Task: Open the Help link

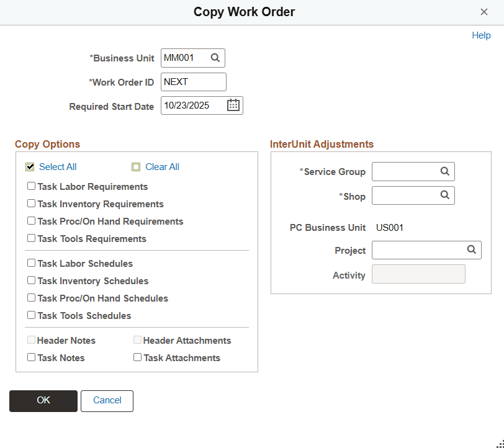Action: point(481,35)
